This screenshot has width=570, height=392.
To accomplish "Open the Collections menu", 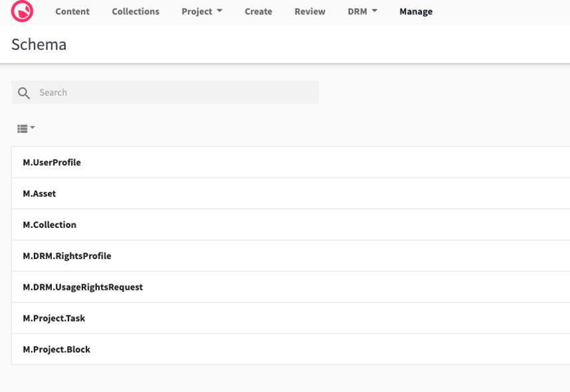I will coord(136,11).
